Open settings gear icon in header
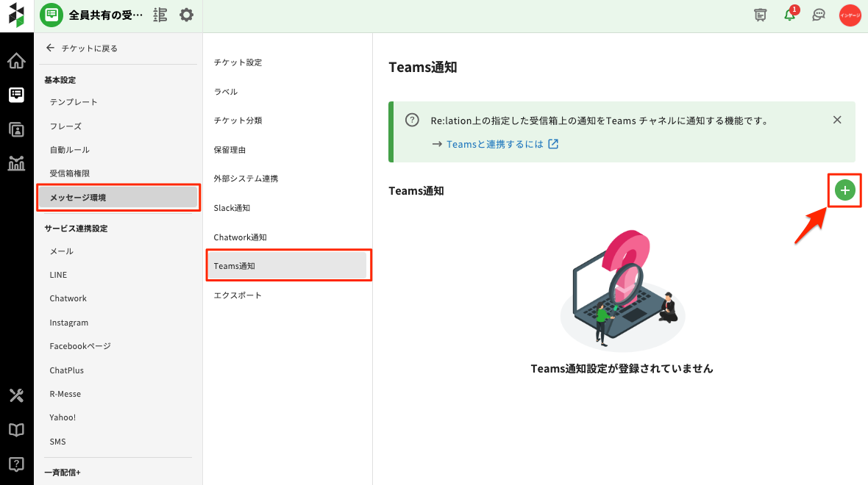This screenshot has height=485, width=868. [187, 15]
